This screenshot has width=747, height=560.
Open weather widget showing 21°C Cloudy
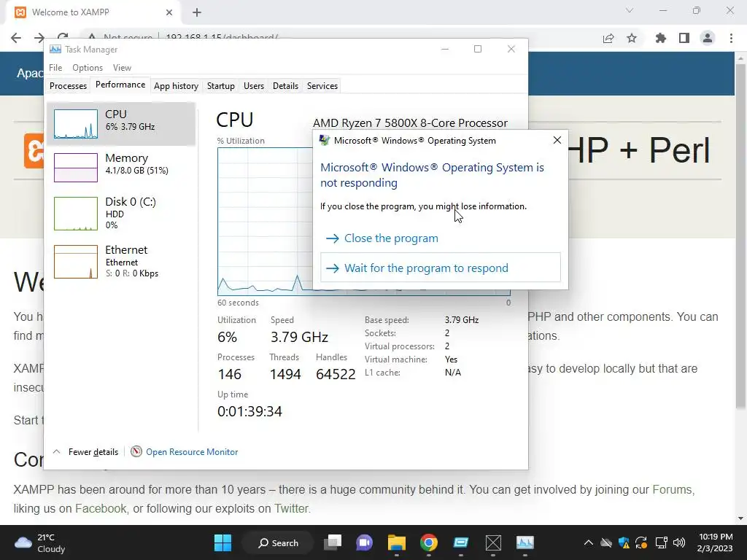pos(41,542)
